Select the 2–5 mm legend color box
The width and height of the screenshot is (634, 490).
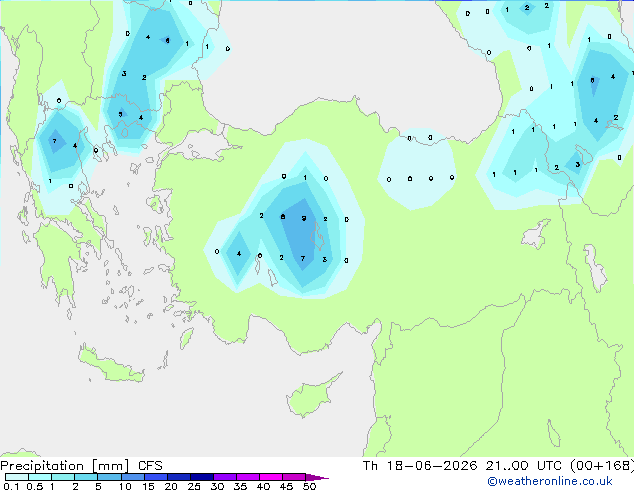(x=86, y=477)
